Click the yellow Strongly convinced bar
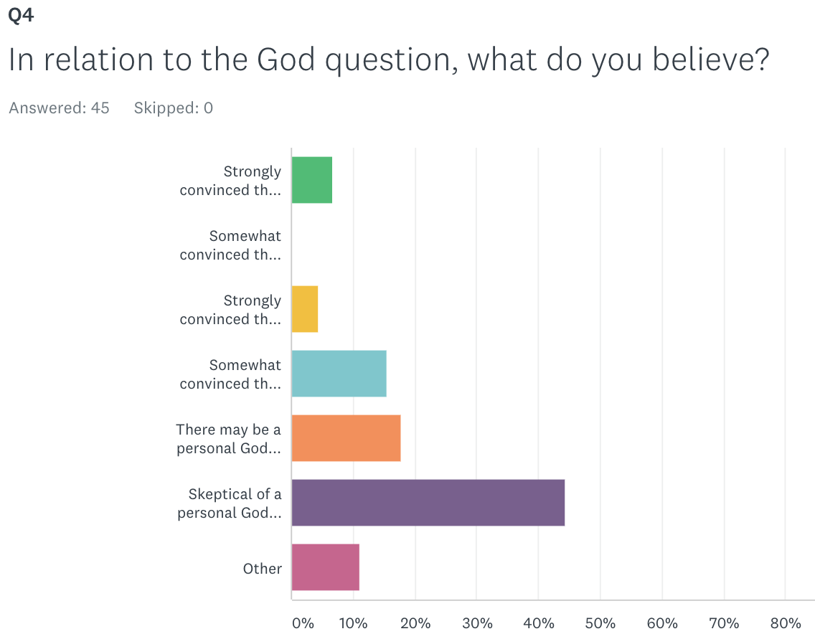This screenshot has width=815, height=644. [x=305, y=309]
